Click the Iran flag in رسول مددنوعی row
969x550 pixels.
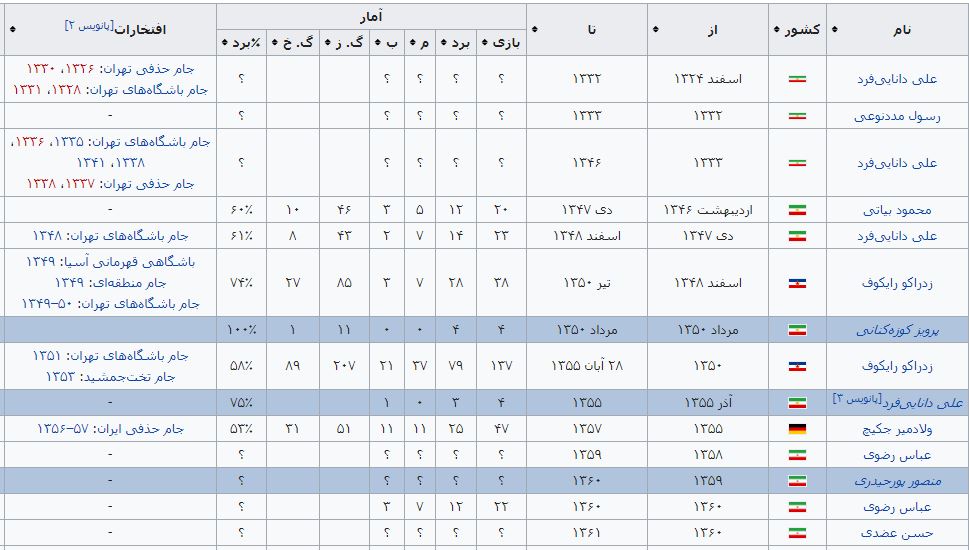(x=797, y=115)
